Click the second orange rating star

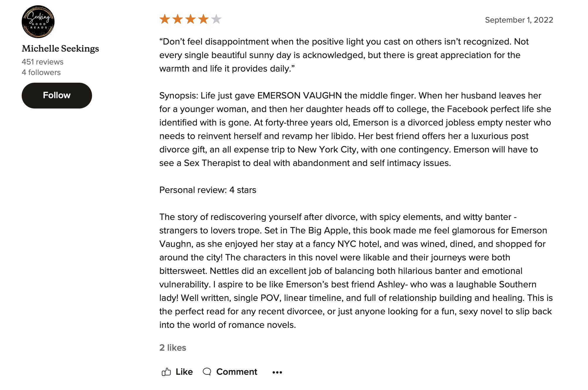coord(178,19)
